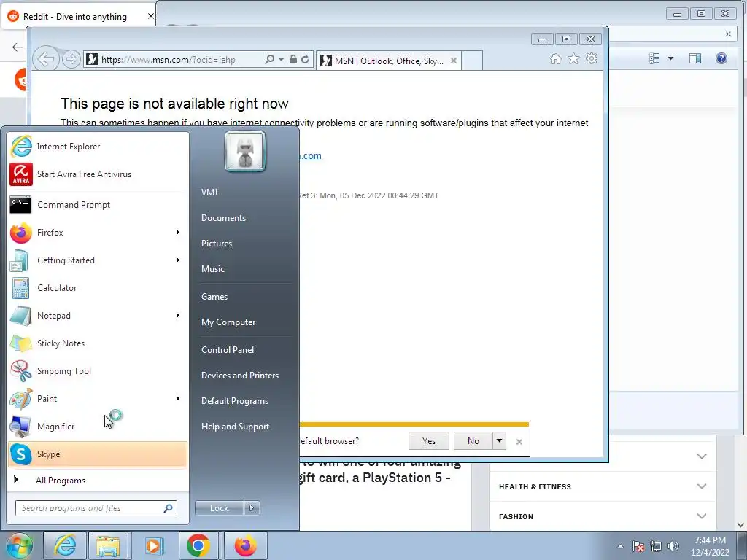Click the security lock icon in the address bar

click(x=293, y=60)
